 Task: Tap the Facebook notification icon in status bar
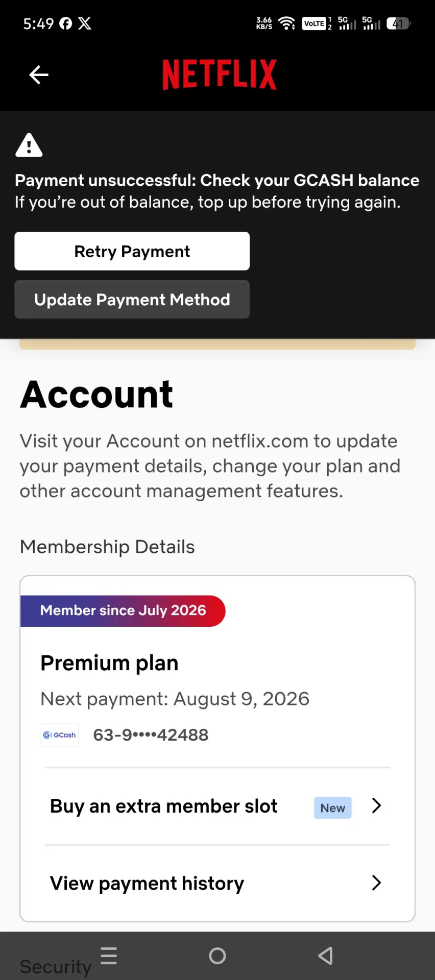66,23
